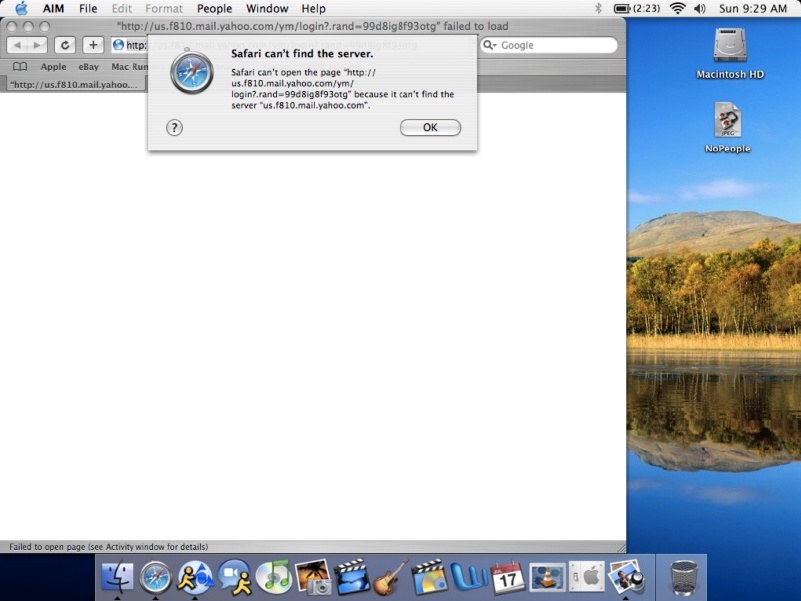The width and height of the screenshot is (801, 601).
Task: Launch iTunes from the Dock
Action: pos(274,577)
